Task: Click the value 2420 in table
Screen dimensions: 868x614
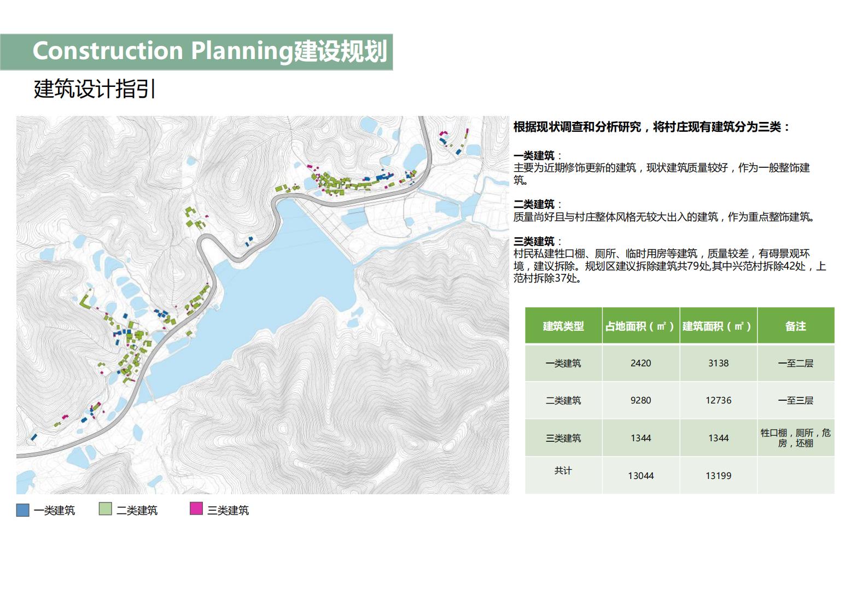Action: click(x=640, y=363)
